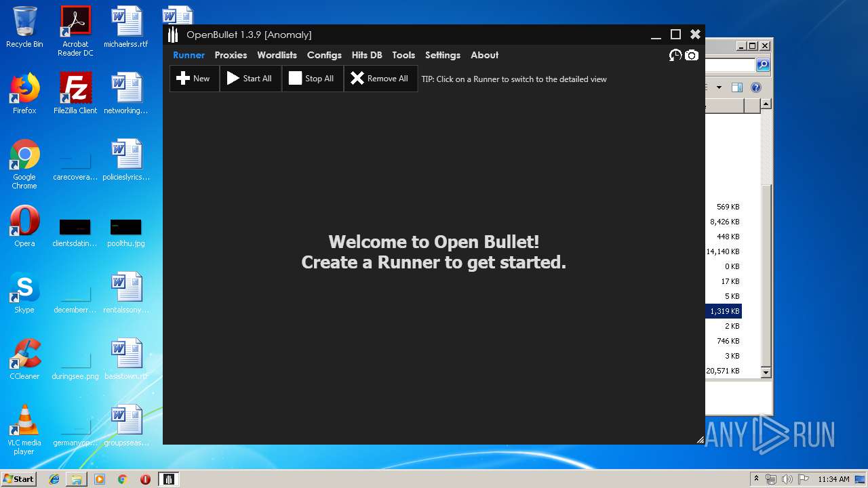Image resolution: width=868 pixels, height=488 pixels.
Task: Create a new Runner with the New button
Action: click(194, 79)
